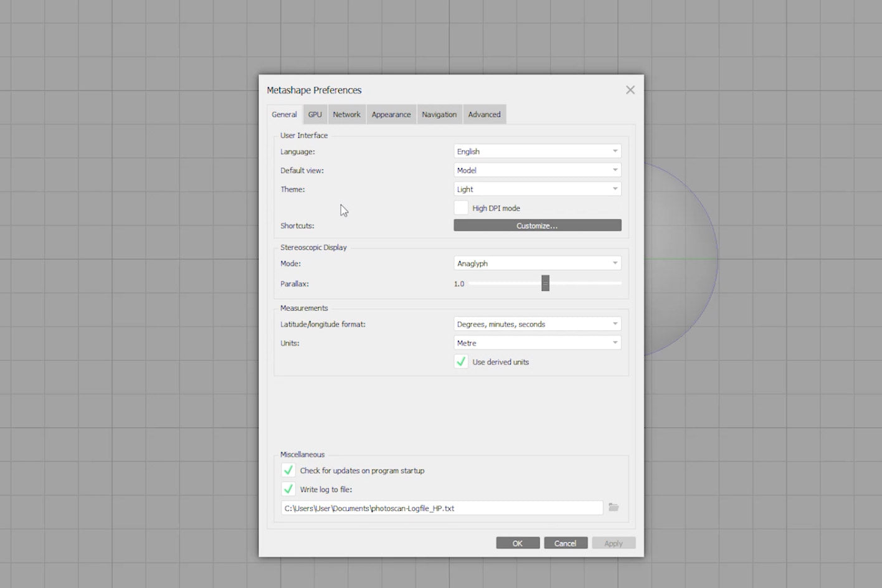Switch to the Appearance tab
Screen dimensions: 882x588
coord(391,115)
